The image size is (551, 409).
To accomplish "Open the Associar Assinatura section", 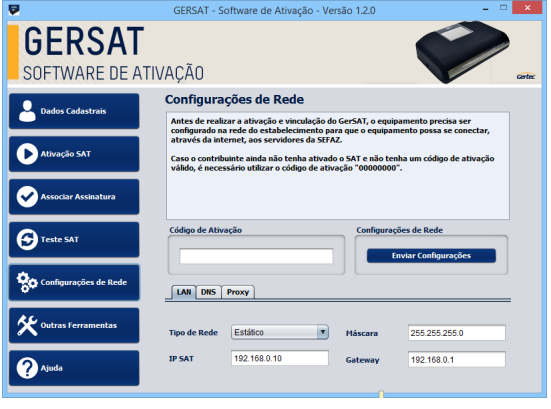I will (74, 197).
